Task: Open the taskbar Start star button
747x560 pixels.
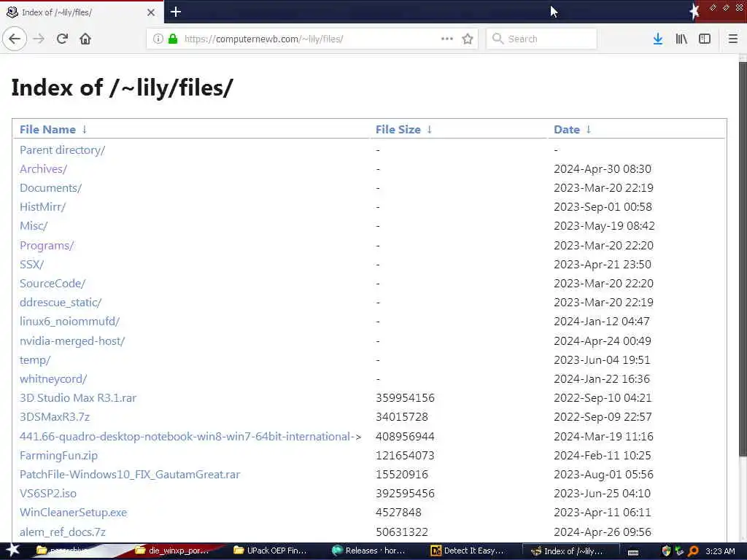Action: tap(12, 551)
